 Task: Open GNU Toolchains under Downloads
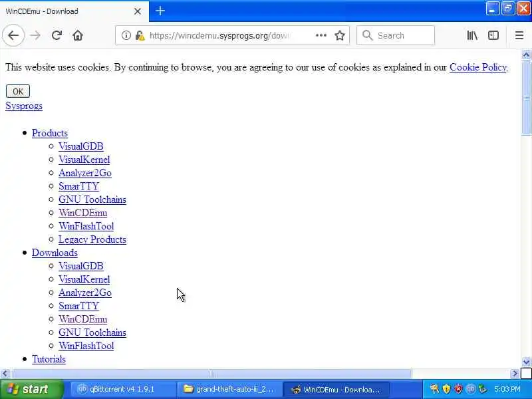92,332
